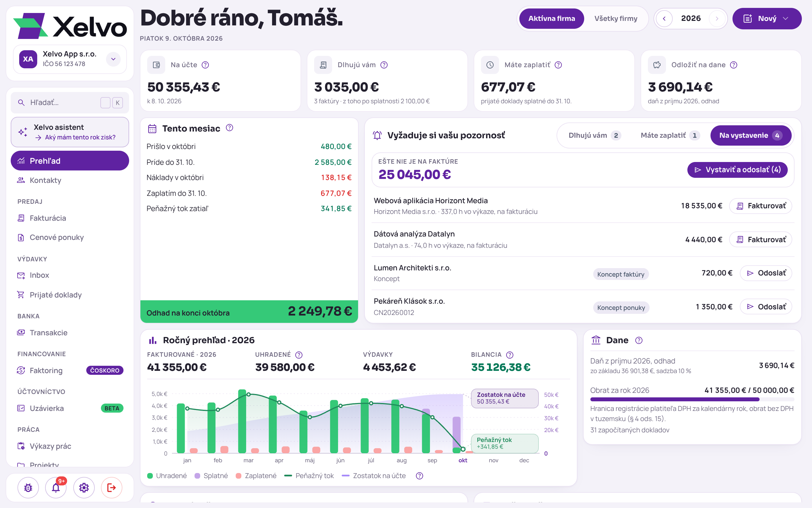Click the Xelvo logo
Viewport: 812px width, 508px height.
70,26
